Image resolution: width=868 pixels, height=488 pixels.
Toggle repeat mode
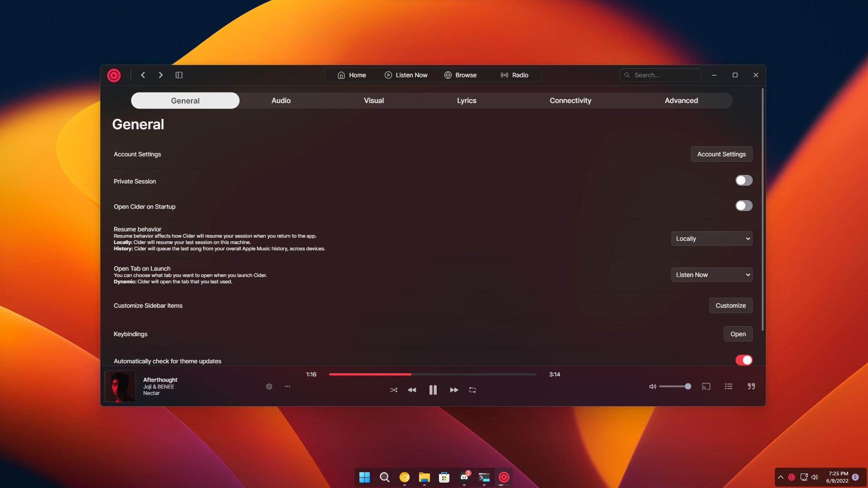pos(472,390)
